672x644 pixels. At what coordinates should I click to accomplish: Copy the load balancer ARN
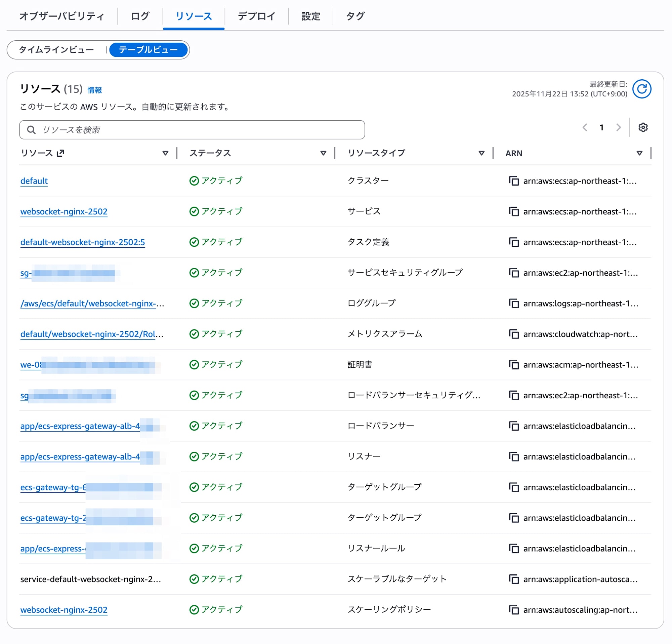coord(514,426)
